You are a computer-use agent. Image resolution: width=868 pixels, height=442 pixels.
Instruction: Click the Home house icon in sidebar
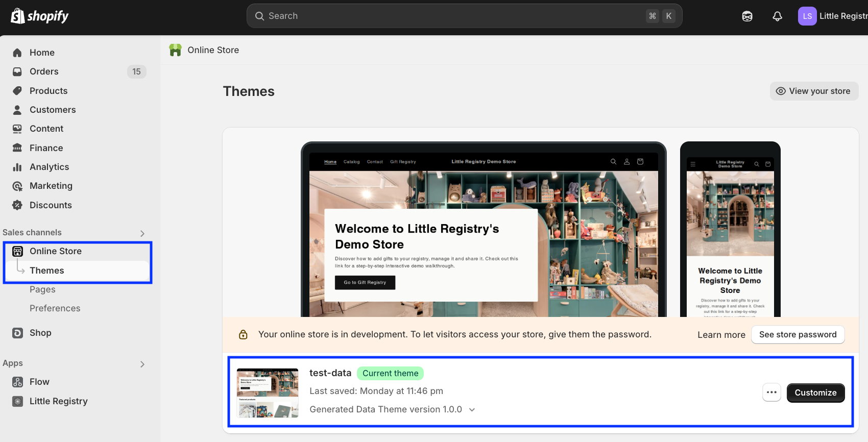(x=17, y=53)
